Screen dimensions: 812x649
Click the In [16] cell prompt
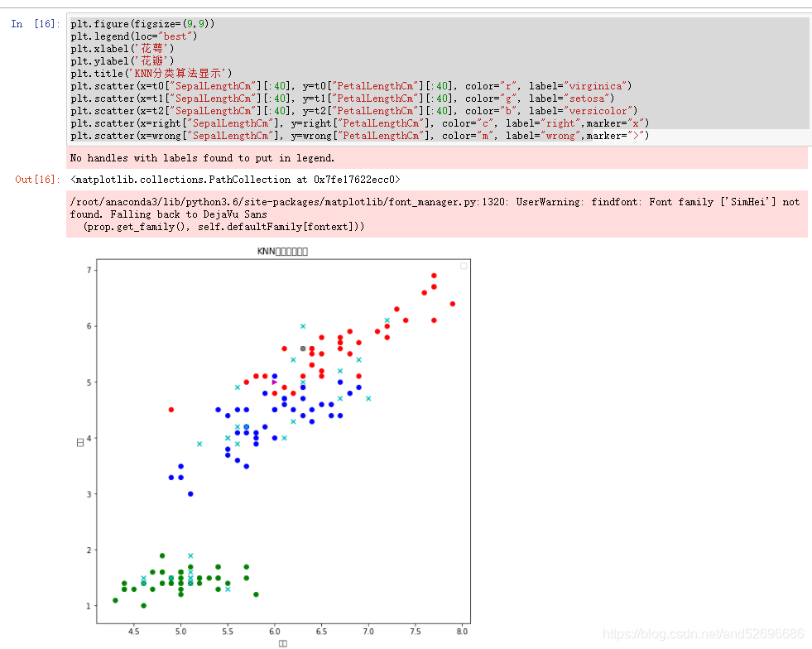tap(36, 24)
